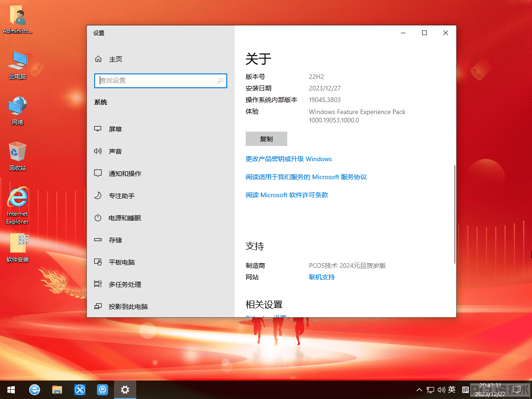
Task: Select the Administrator desktop folder icon
Action: pos(18,20)
